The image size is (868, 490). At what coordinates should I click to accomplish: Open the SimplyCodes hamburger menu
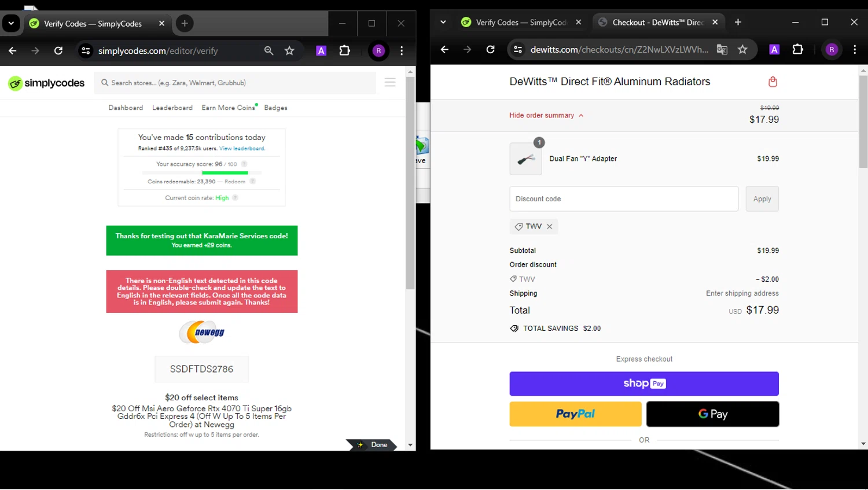pos(390,83)
